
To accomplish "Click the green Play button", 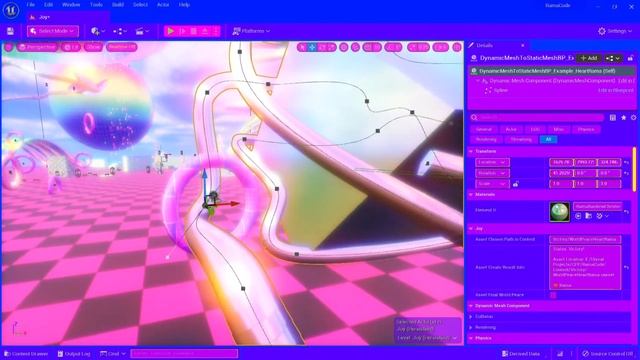I will pyautogui.click(x=171, y=31).
